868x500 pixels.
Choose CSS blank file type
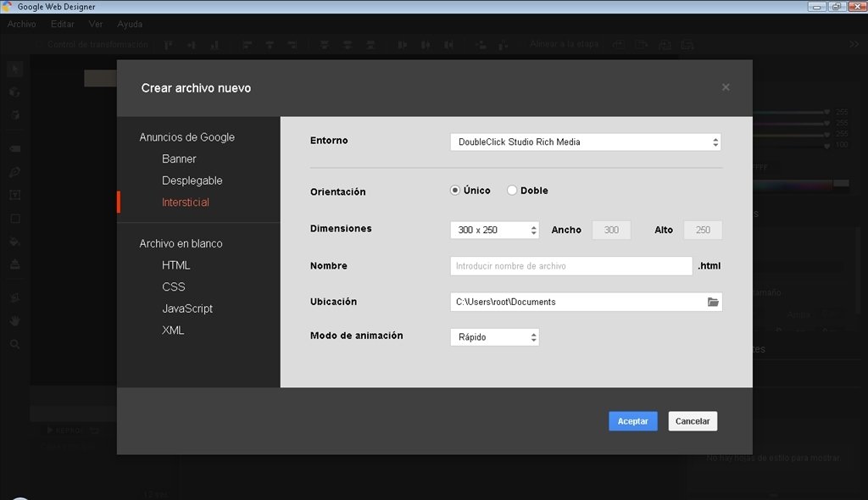click(173, 286)
